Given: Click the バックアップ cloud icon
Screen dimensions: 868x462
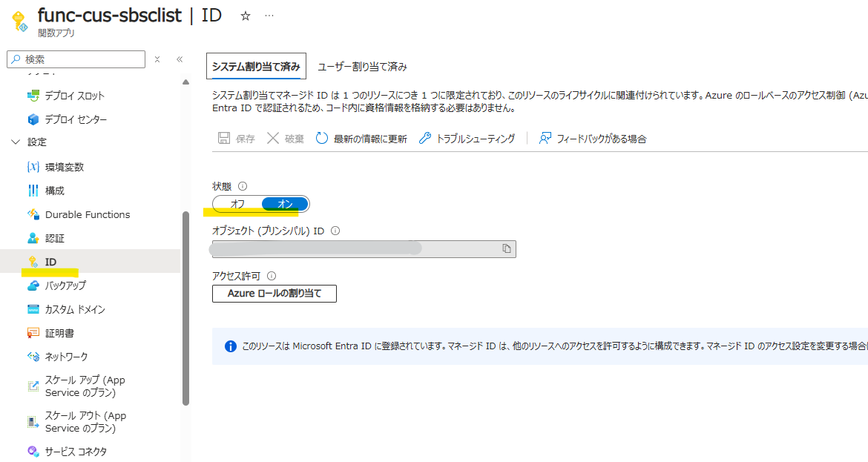Looking at the screenshot, I should point(33,286).
